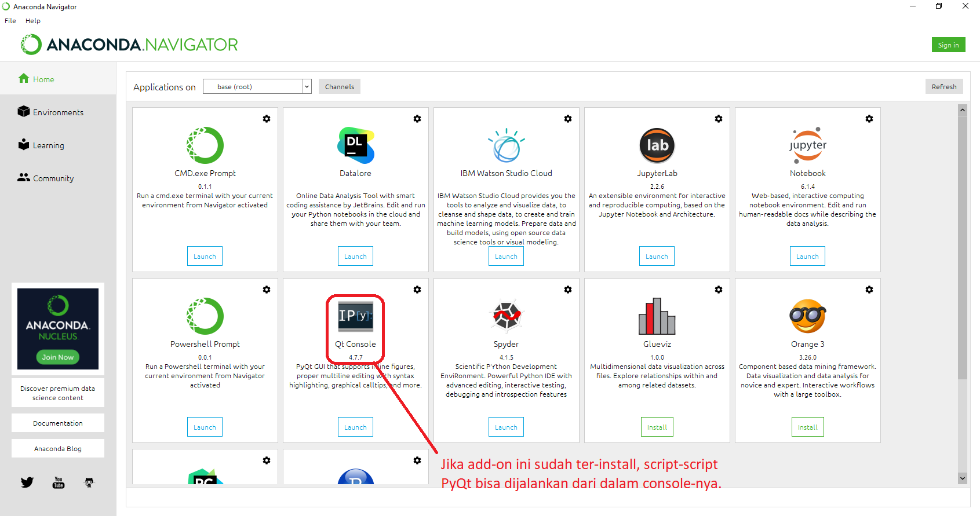Click the Channels button
980x516 pixels.
[340, 86]
